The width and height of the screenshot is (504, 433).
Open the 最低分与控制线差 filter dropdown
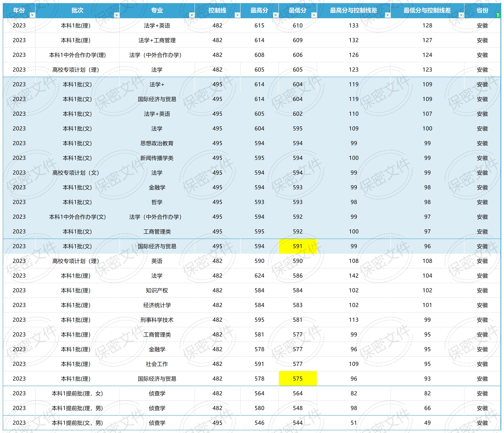point(461,15)
